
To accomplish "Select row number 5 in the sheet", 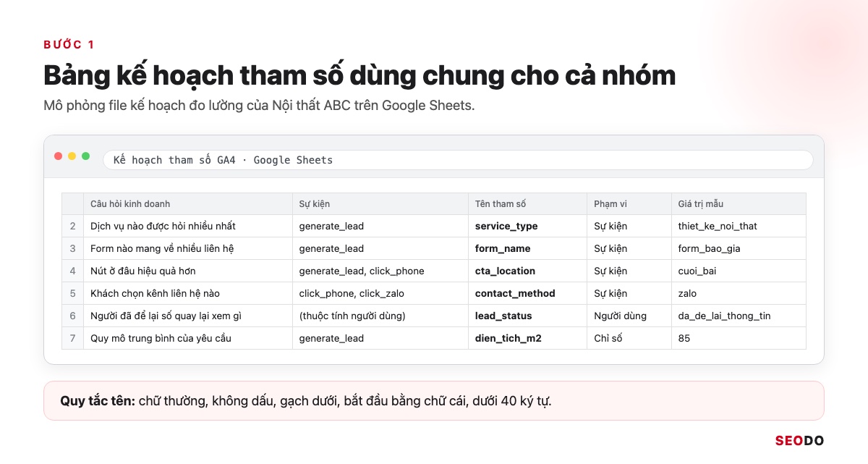I will click(x=72, y=293).
